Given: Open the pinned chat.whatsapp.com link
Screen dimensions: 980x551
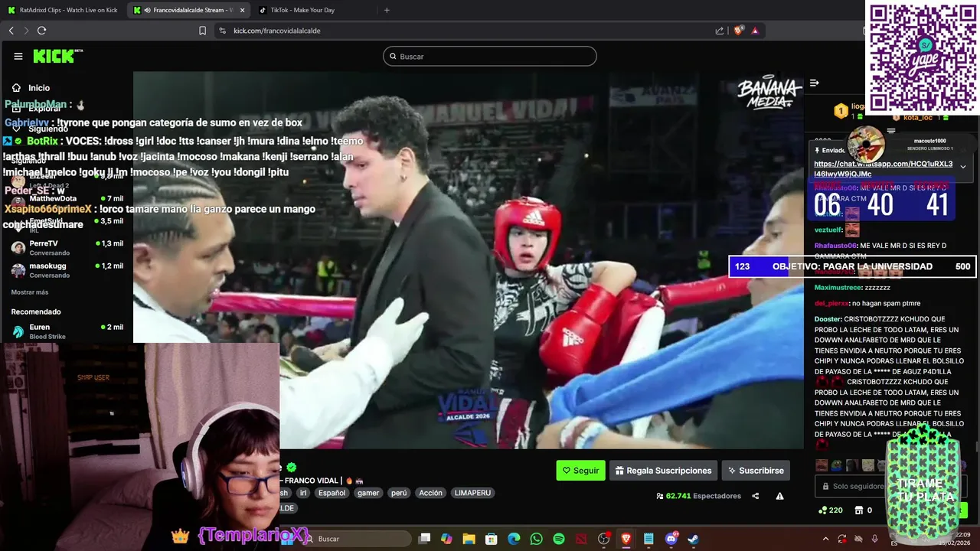Looking at the screenshot, I should pyautogui.click(x=884, y=168).
